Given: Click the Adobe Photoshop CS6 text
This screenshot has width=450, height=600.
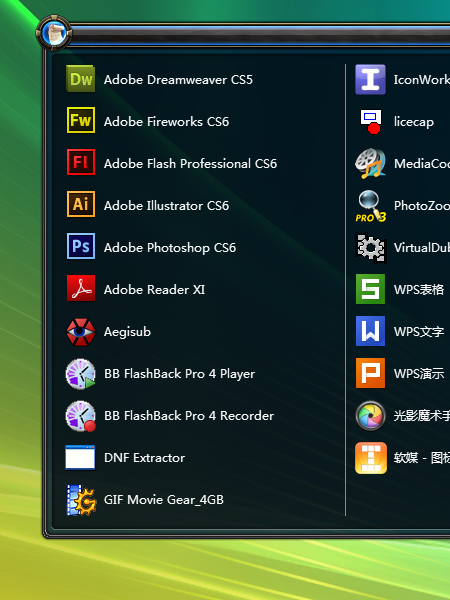Looking at the screenshot, I should 170,248.
